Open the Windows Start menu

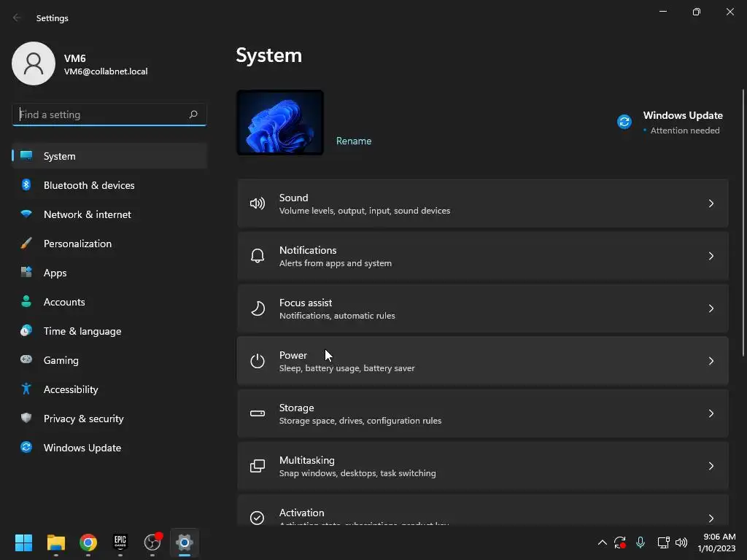coord(23,542)
